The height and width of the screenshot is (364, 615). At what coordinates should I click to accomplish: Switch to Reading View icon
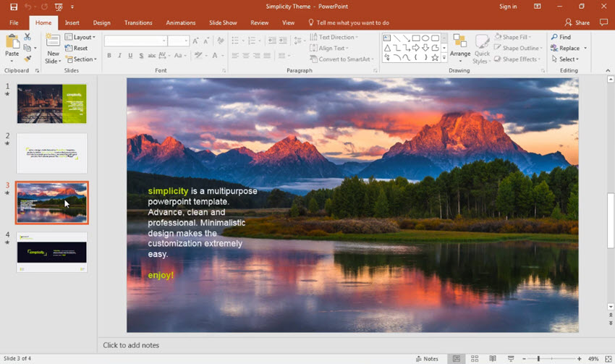pyautogui.click(x=493, y=358)
